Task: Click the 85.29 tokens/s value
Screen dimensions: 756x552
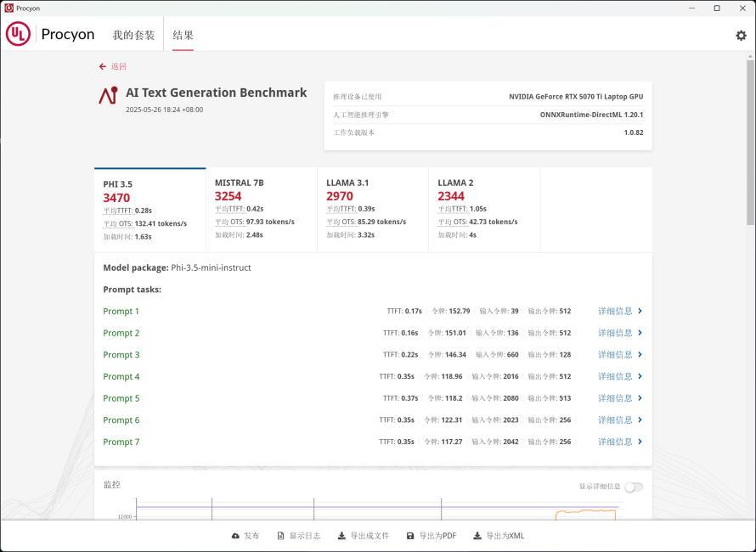Action: [x=382, y=222]
